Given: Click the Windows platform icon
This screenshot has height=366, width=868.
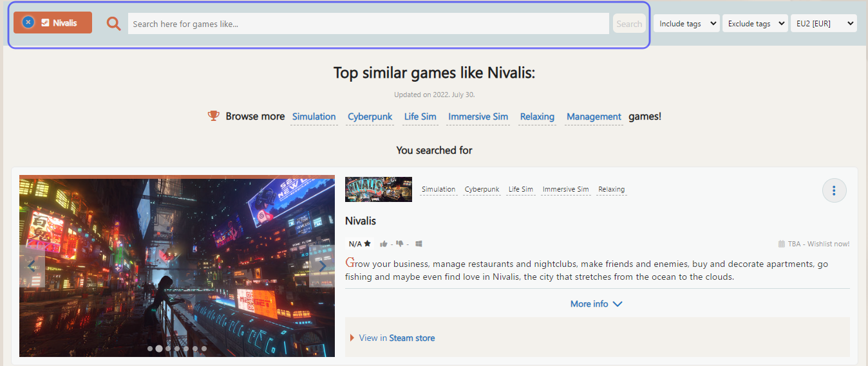Looking at the screenshot, I should point(419,244).
